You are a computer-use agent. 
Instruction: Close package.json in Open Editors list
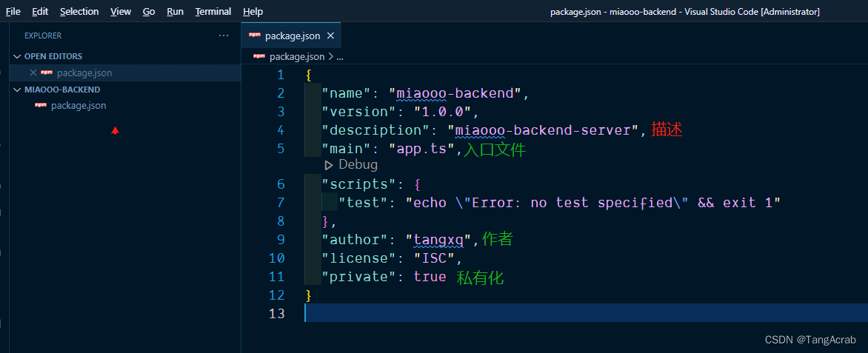coord(33,73)
